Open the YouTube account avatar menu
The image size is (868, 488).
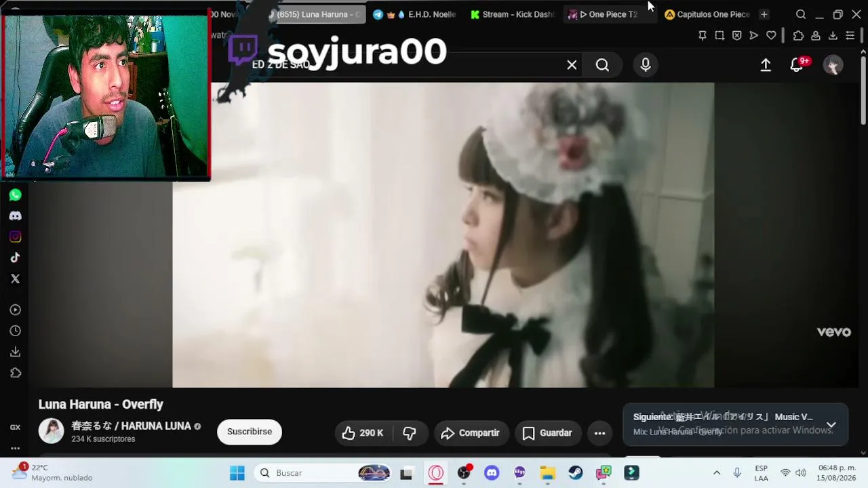[x=833, y=65]
